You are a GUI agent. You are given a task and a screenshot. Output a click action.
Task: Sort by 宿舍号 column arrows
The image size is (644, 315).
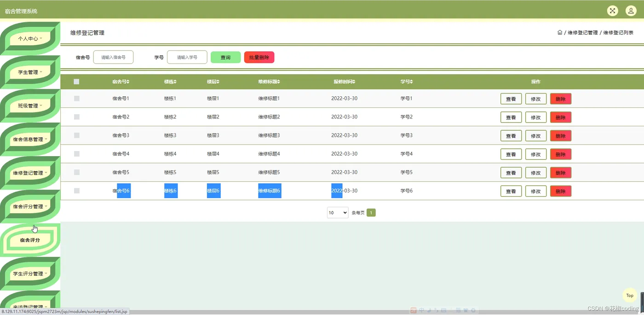click(x=128, y=82)
